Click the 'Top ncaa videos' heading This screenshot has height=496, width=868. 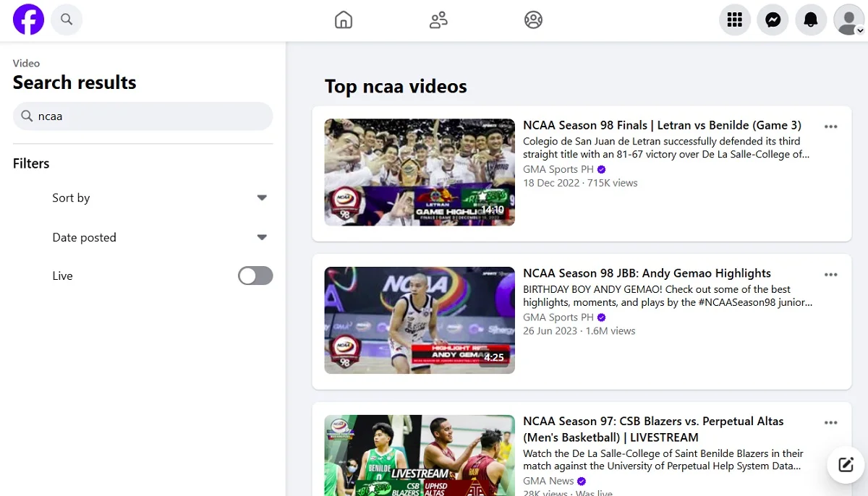(x=396, y=87)
